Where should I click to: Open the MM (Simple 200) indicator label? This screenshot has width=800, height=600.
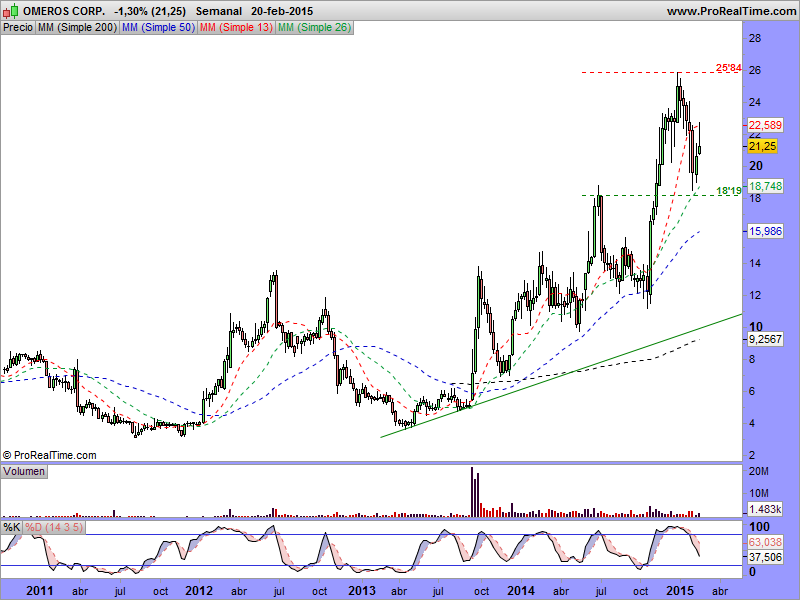pos(77,27)
